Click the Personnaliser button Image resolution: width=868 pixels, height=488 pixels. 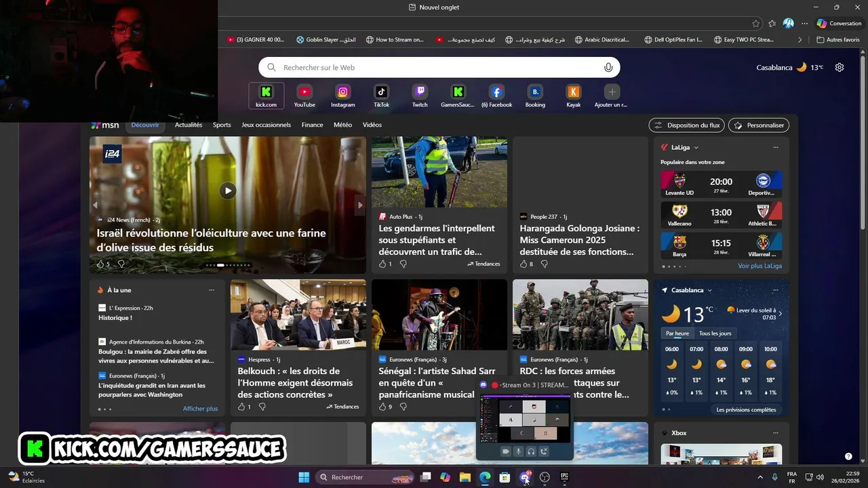[x=759, y=125]
